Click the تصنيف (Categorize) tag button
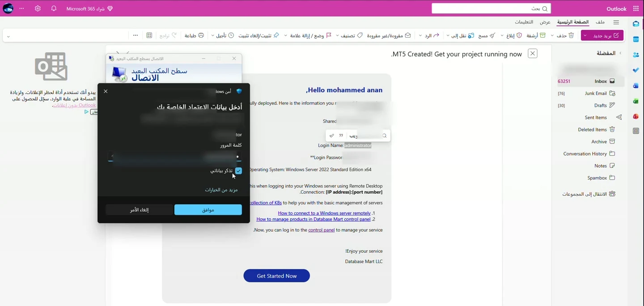The image size is (644, 306). point(352,35)
